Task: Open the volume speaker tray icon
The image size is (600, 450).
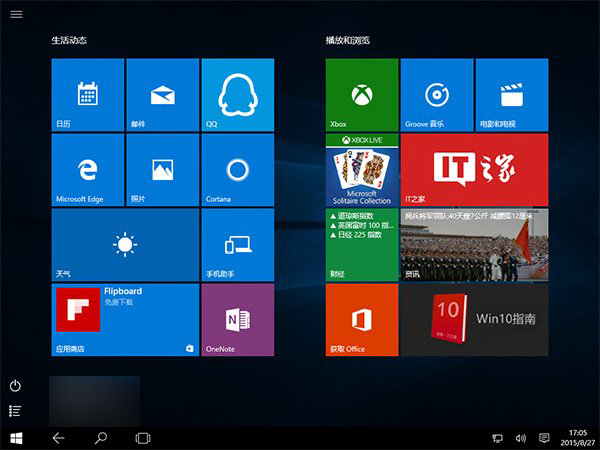Action: [521, 438]
